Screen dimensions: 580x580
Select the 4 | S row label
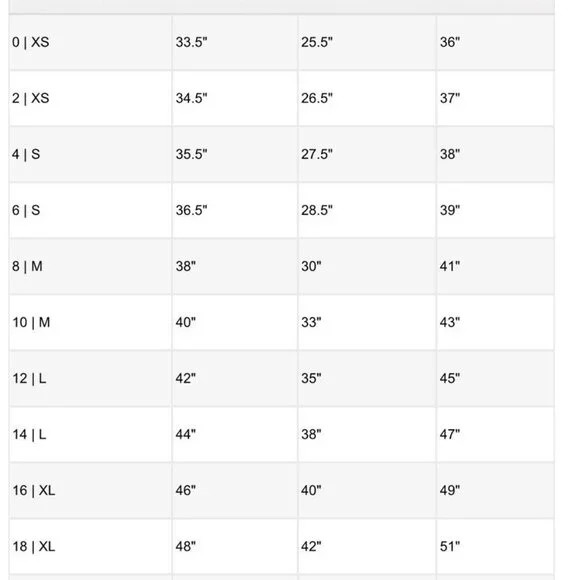(x=26, y=154)
